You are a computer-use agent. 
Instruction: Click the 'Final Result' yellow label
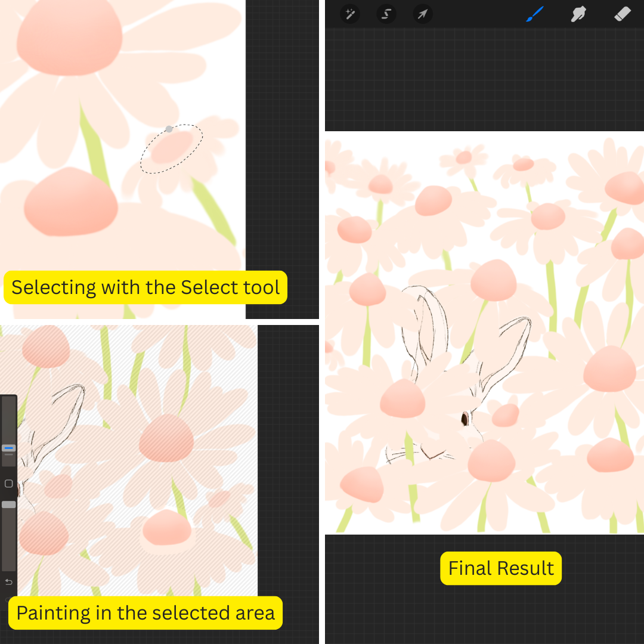[501, 568]
